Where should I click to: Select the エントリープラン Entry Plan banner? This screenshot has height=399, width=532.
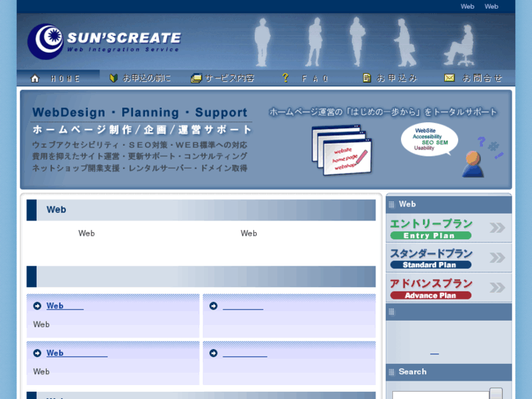(x=449, y=228)
